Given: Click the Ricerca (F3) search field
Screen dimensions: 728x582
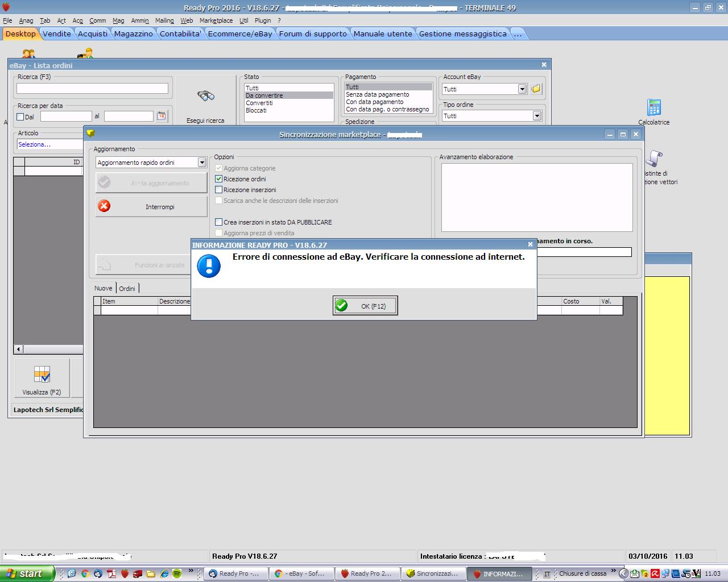Looking at the screenshot, I should (x=92, y=89).
